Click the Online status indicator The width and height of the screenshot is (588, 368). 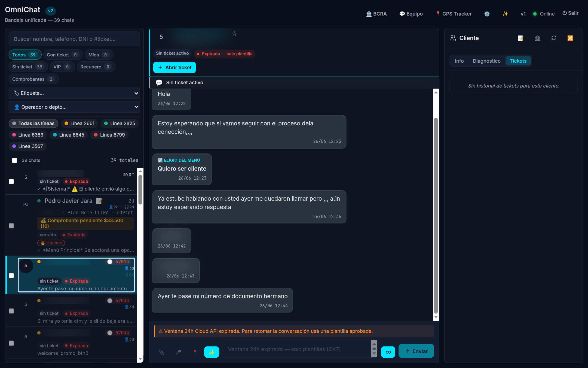[544, 14]
